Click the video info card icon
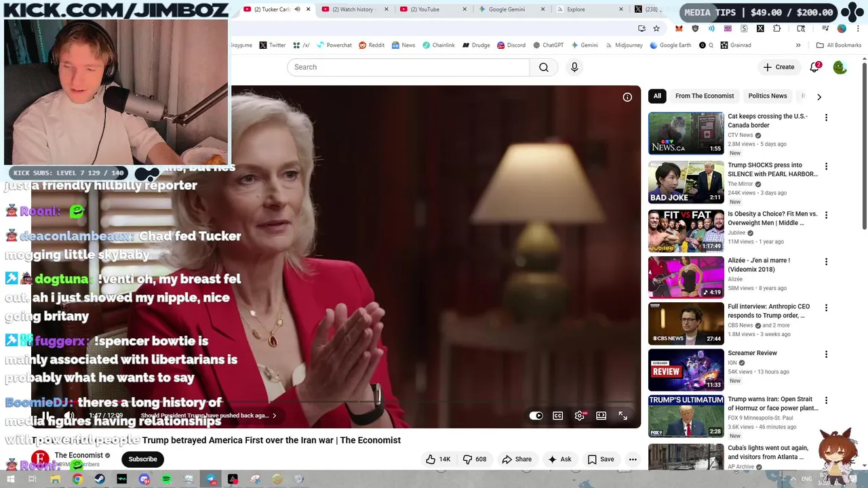 tap(627, 97)
